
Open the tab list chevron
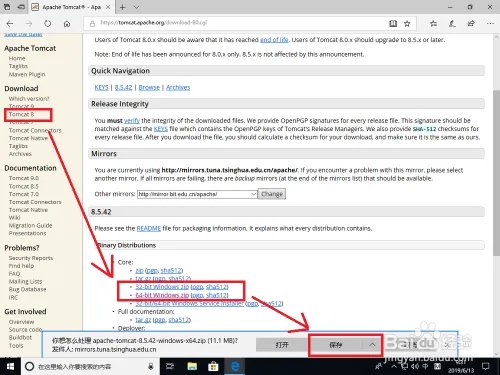(x=136, y=7)
